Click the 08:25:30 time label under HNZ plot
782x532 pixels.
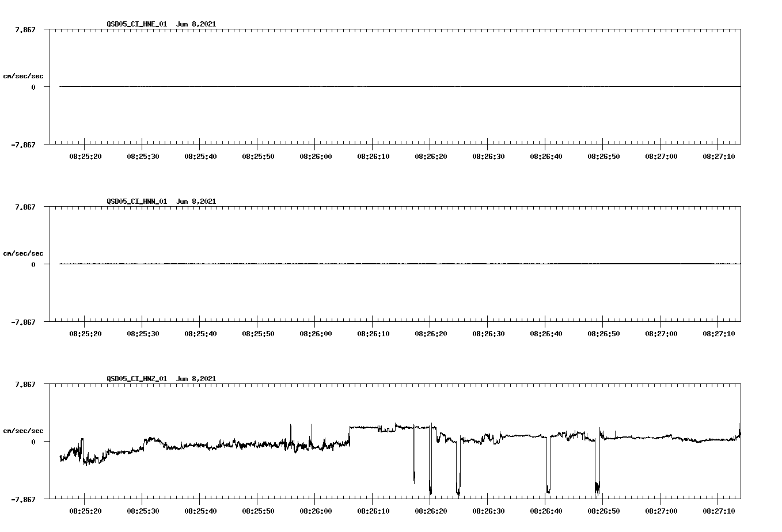(143, 511)
